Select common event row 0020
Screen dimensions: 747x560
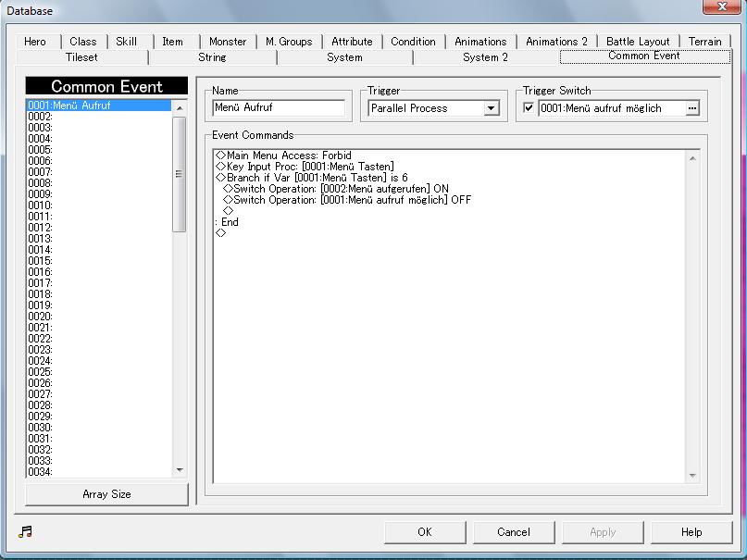[99, 317]
